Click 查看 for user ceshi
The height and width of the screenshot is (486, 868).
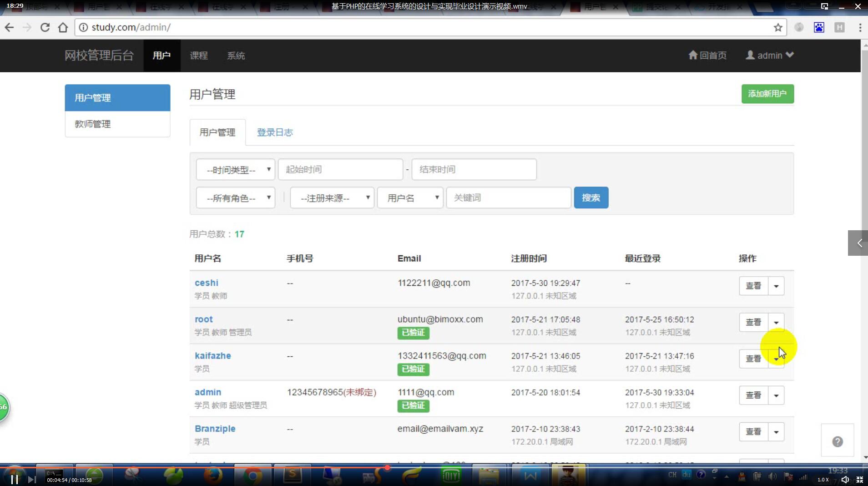[x=753, y=286]
